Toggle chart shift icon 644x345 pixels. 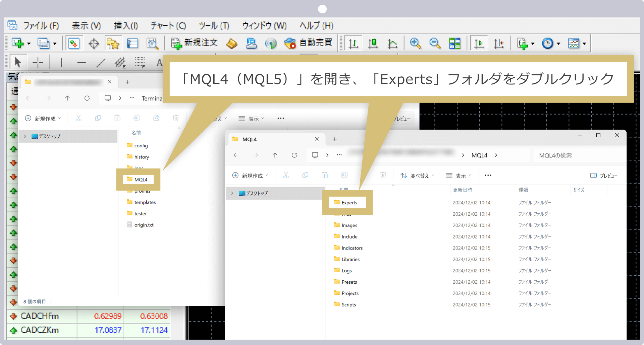499,43
